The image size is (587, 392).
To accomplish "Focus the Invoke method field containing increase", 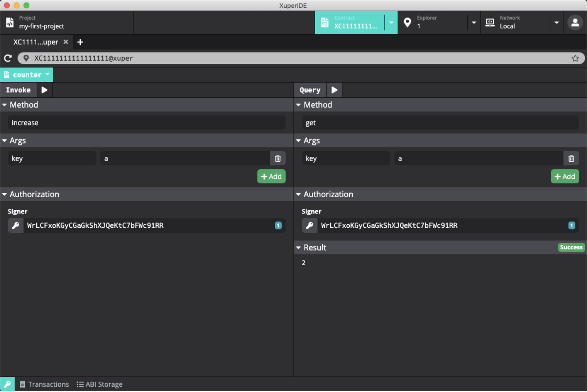I will 147,123.
